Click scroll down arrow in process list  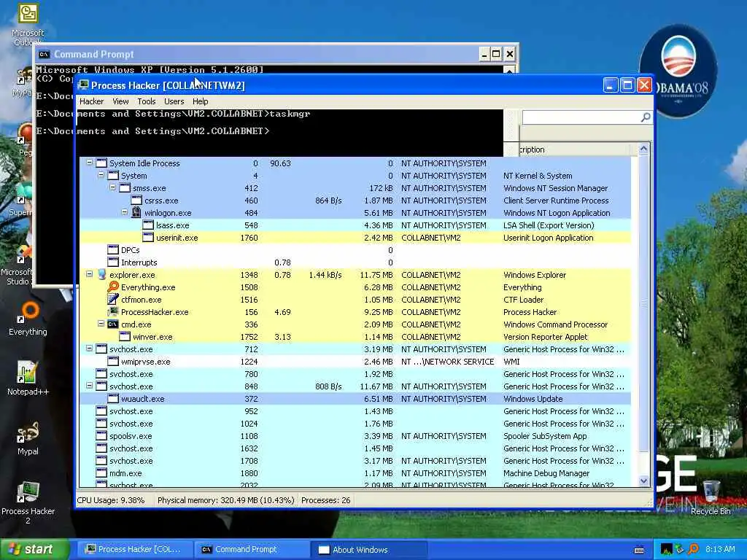(643, 481)
